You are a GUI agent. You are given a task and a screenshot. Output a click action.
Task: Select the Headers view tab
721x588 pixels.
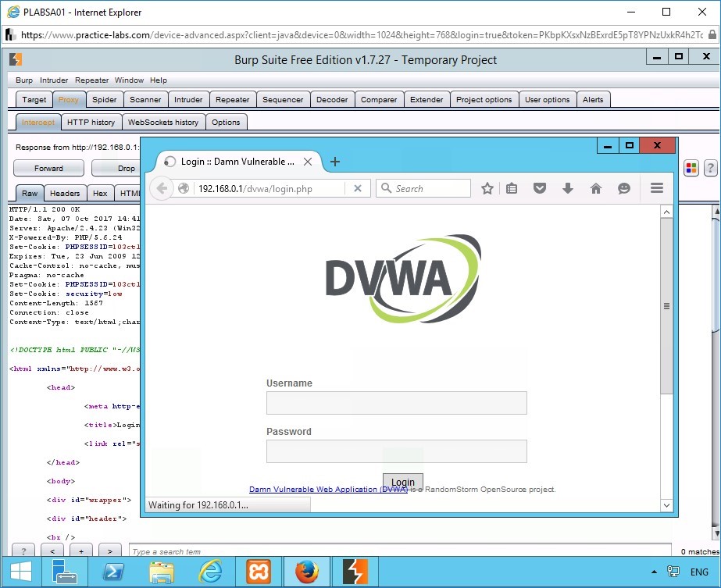65,194
